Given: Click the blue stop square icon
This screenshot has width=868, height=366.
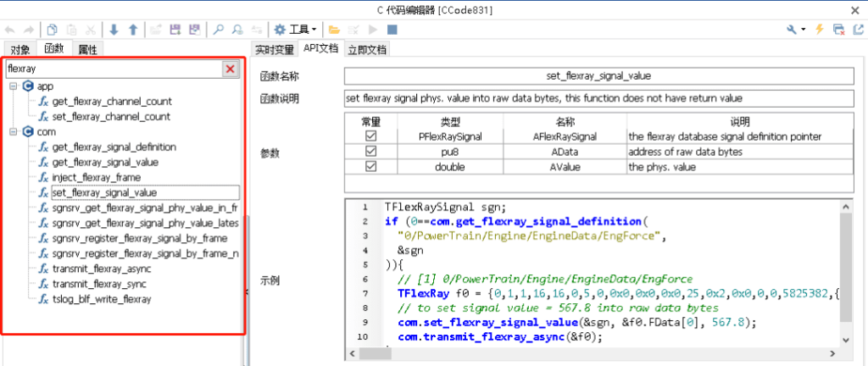Looking at the screenshot, I should click(392, 30).
